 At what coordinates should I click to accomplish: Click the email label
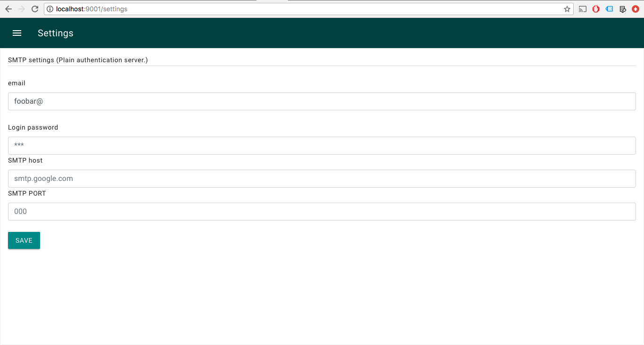point(17,83)
